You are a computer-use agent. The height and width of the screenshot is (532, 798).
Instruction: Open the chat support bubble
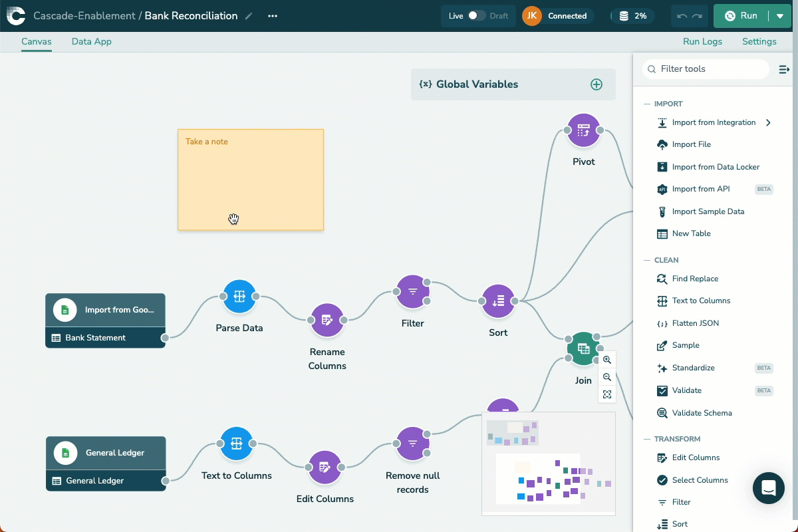pyautogui.click(x=768, y=488)
